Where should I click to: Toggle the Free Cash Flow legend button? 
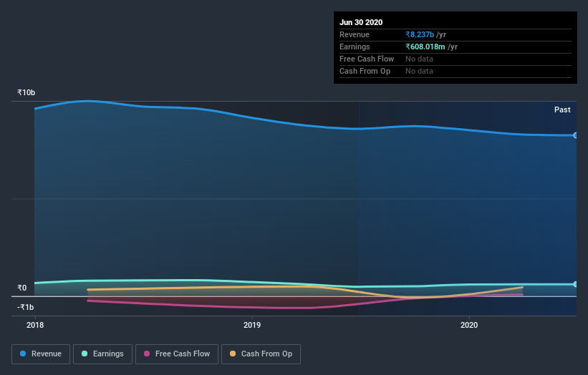pos(177,354)
